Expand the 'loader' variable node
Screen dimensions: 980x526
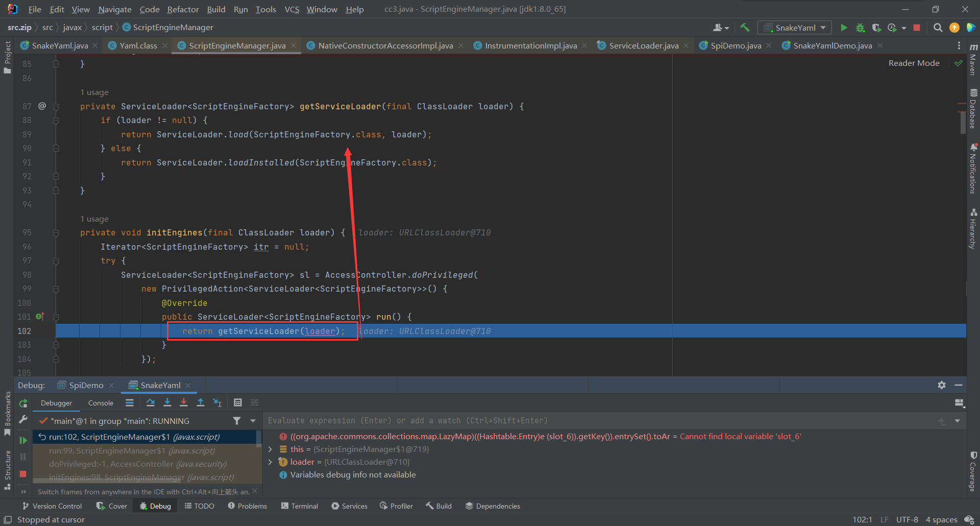click(270, 462)
